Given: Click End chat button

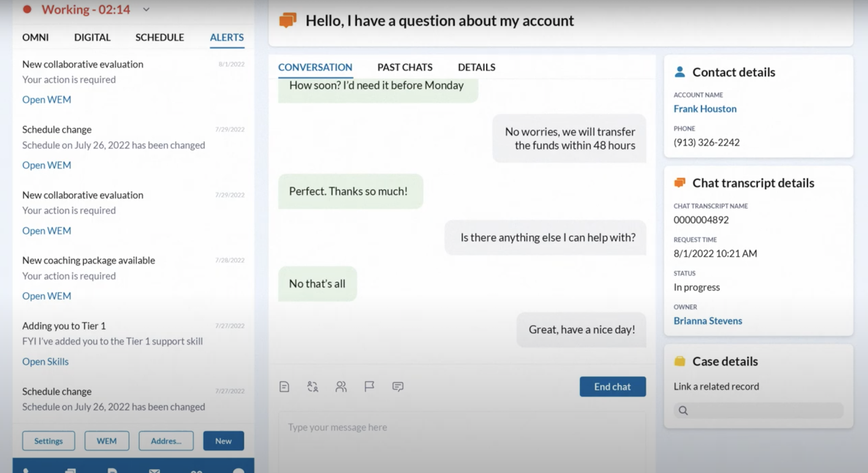Looking at the screenshot, I should click(x=613, y=386).
